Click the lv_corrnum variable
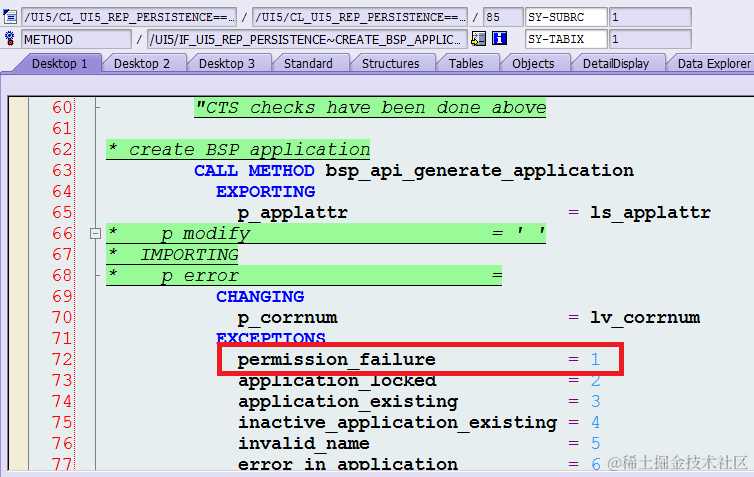Screen dimensions: 754x477 tap(645, 318)
